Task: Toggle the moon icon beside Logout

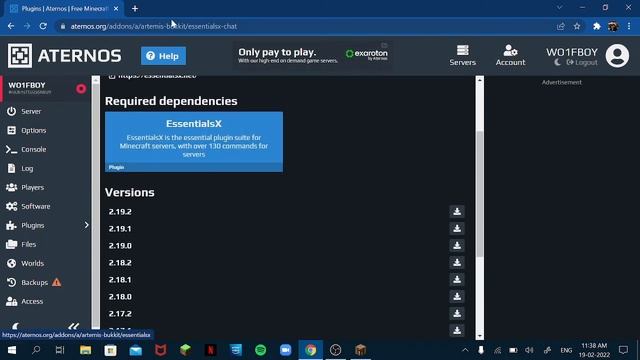Action: pos(558,62)
